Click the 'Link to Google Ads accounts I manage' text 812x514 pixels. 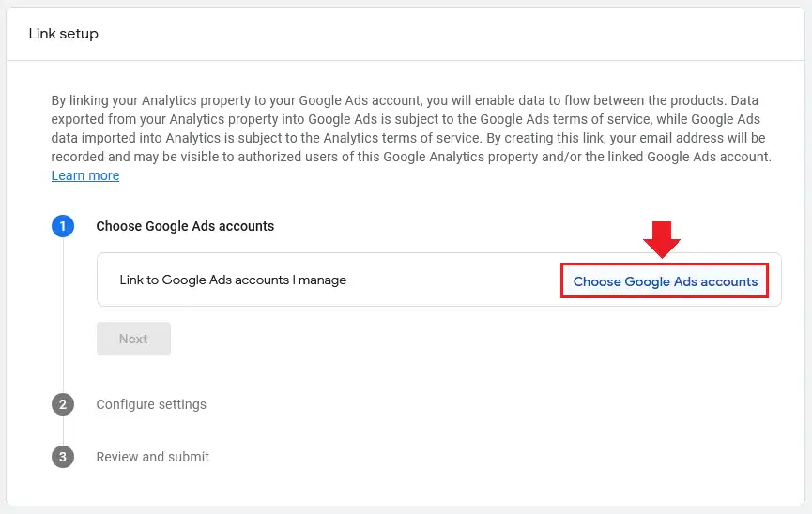click(233, 280)
